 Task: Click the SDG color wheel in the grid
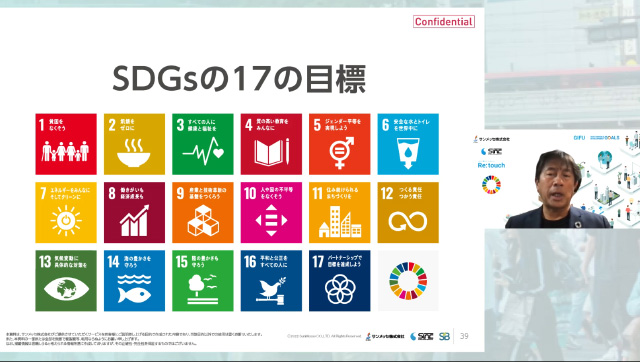pyautogui.click(x=408, y=281)
